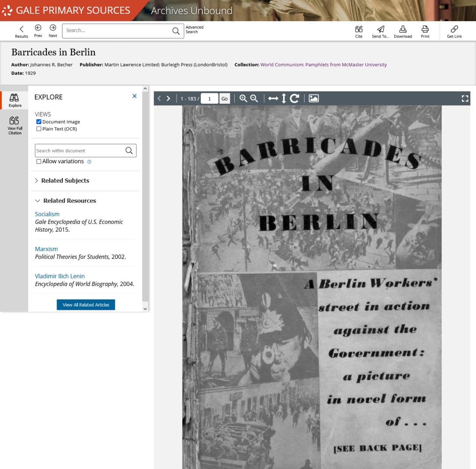
Task: Click the Go page button
Action: (225, 98)
